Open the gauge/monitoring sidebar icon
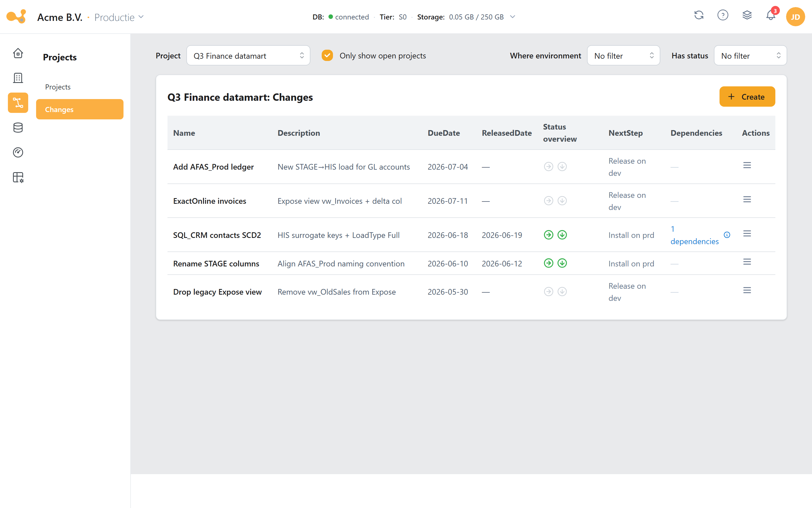 click(x=18, y=152)
